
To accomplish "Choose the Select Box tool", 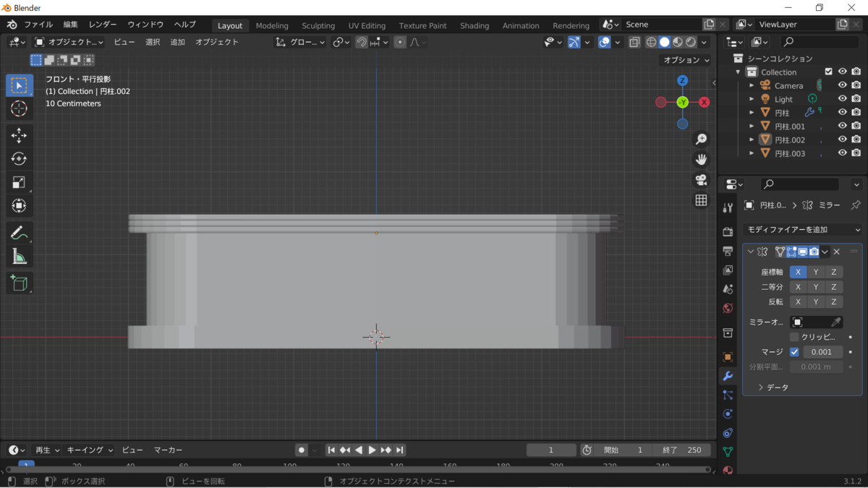I will coord(20,85).
